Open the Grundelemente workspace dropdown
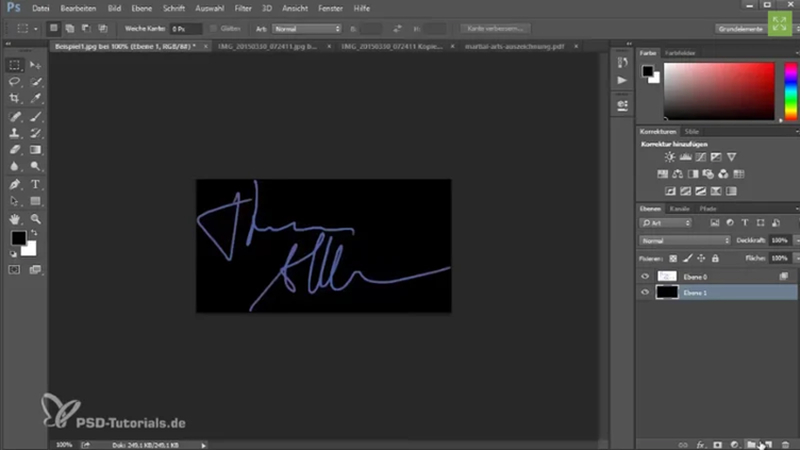Viewport: 800px width, 450px height. 741,29
